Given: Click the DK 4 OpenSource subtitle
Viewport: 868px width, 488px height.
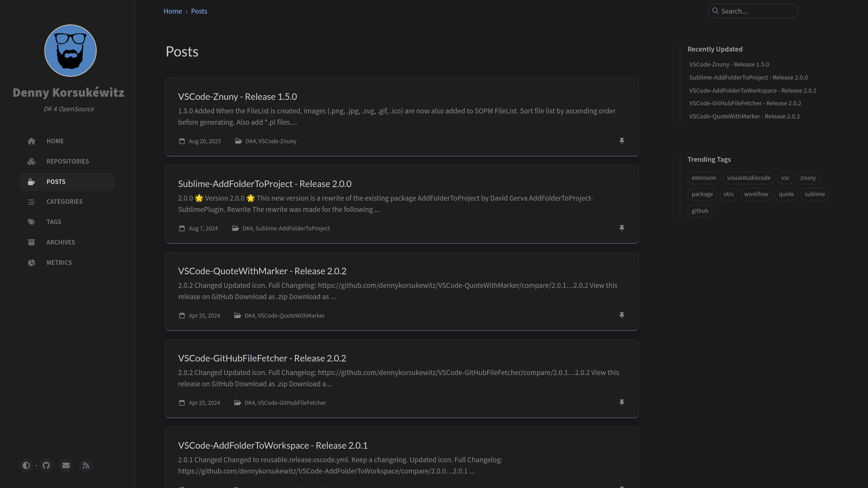Looking at the screenshot, I should (69, 109).
